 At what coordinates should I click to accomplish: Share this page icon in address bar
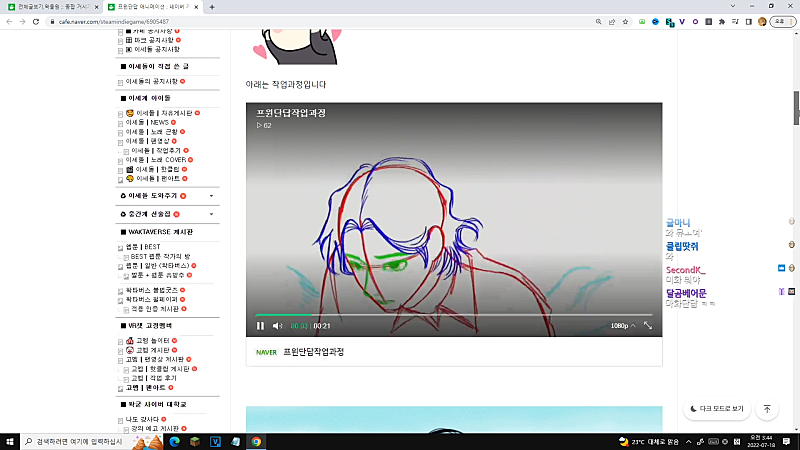612,22
